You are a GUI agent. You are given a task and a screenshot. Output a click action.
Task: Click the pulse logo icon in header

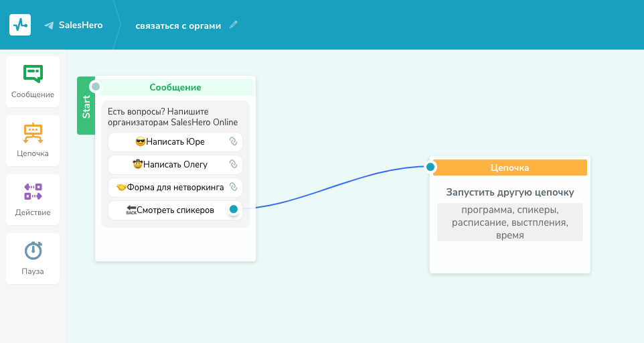click(20, 25)
